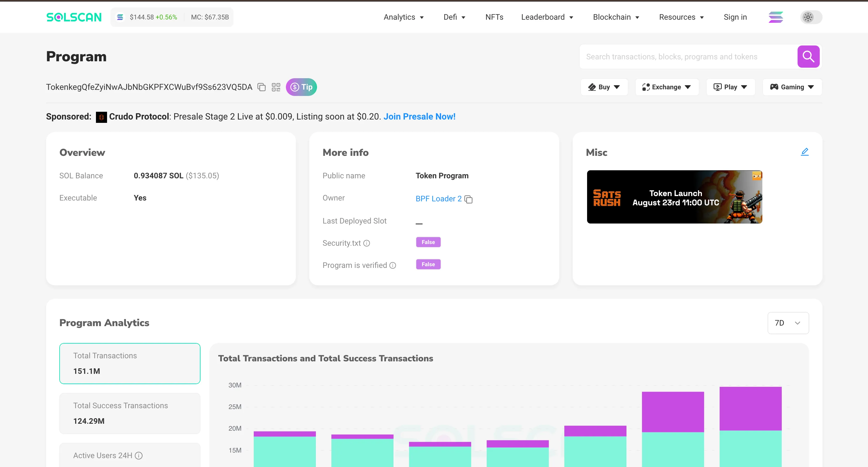
Task: Copy BPF Loader 2 owner address
Action: click(468, 199)
